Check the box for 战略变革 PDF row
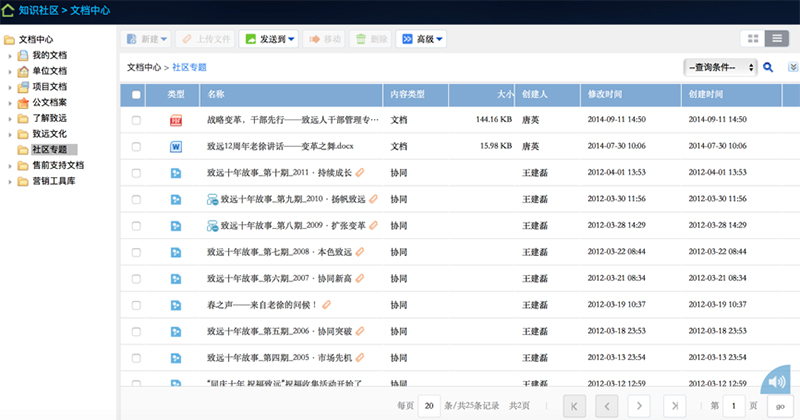Screen dimensions: 800x420 pos(136,120)
